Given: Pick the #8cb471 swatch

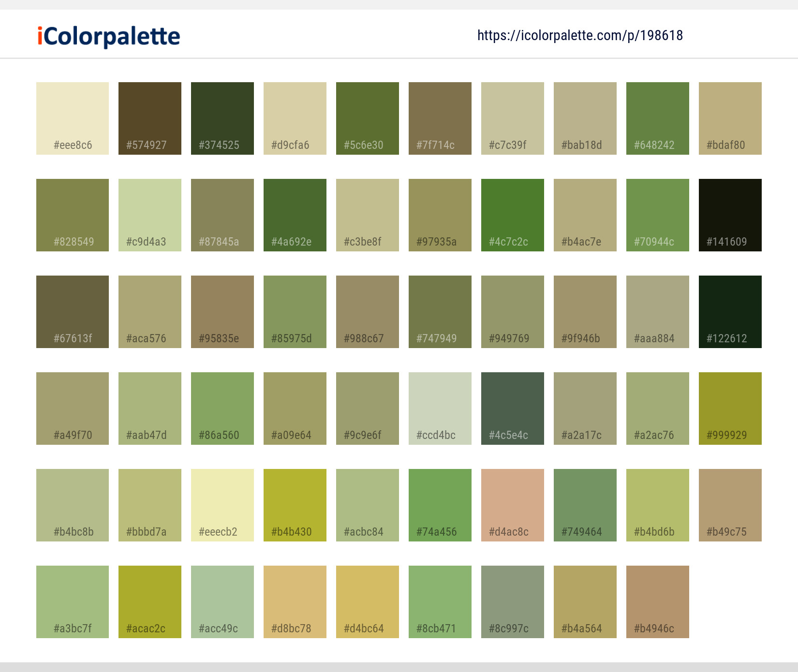Looking at the screenshot, I should (440, 602).
